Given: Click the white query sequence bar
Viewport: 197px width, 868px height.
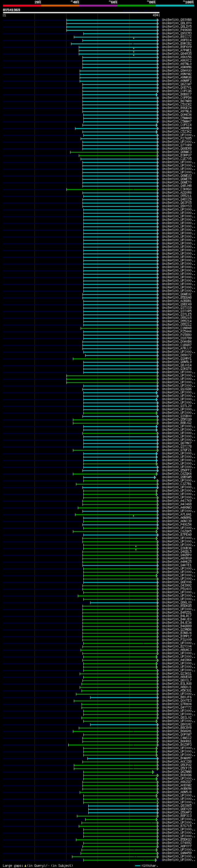Looking at the screenshot, I should (81, 13).
